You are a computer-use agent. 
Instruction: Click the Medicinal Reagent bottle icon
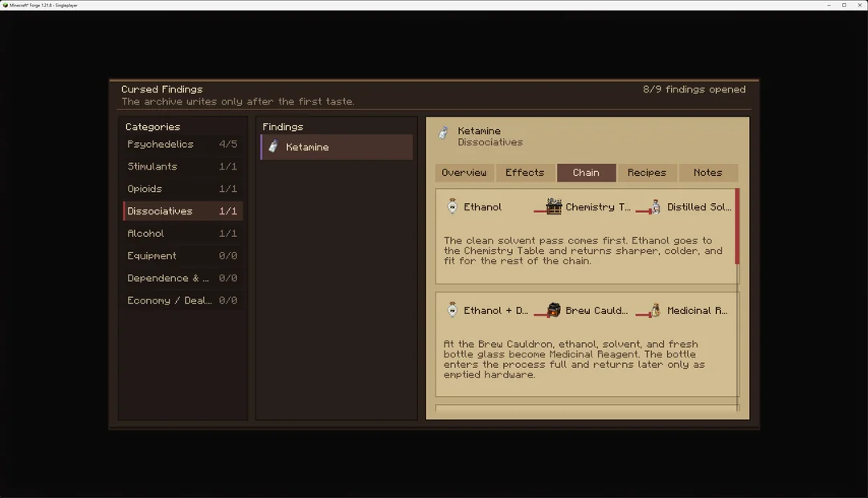tap(656, 310)
